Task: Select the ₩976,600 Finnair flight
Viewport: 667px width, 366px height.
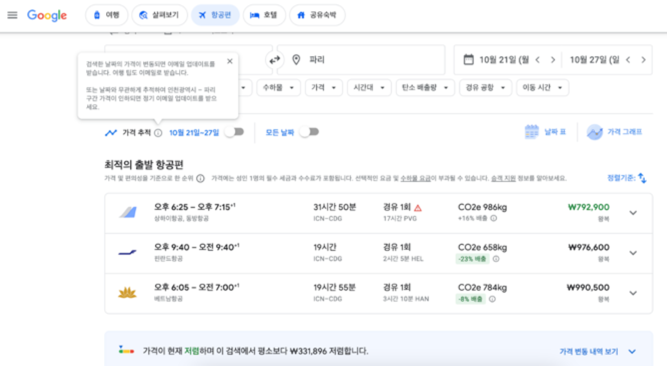Action: coord(378,253)
